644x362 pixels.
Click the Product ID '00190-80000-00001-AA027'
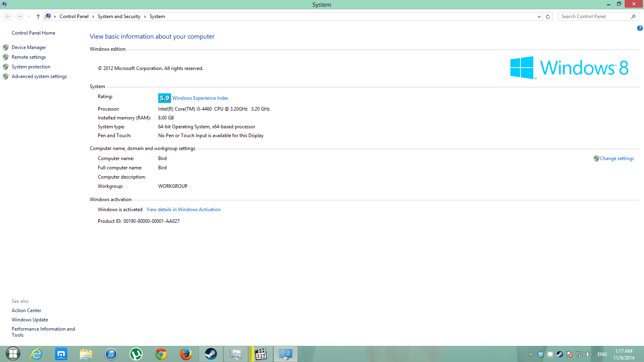coord(151,221)
